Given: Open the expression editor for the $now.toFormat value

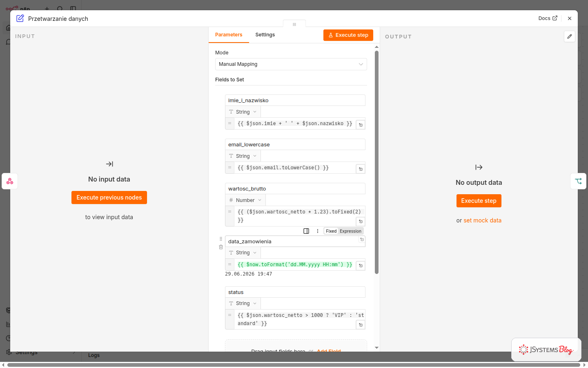Looking at the screenshot, I should coord(361,266).
